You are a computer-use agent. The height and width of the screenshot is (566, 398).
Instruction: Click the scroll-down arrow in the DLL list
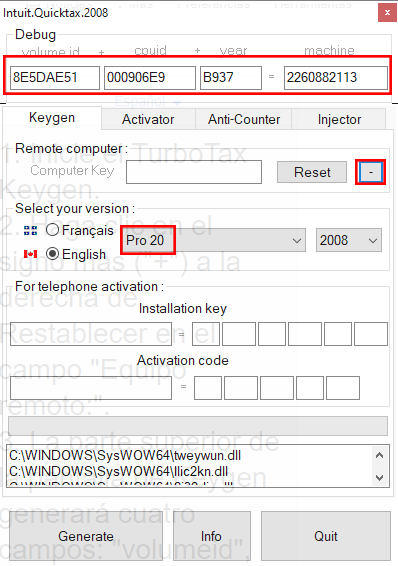pos(379,478)
